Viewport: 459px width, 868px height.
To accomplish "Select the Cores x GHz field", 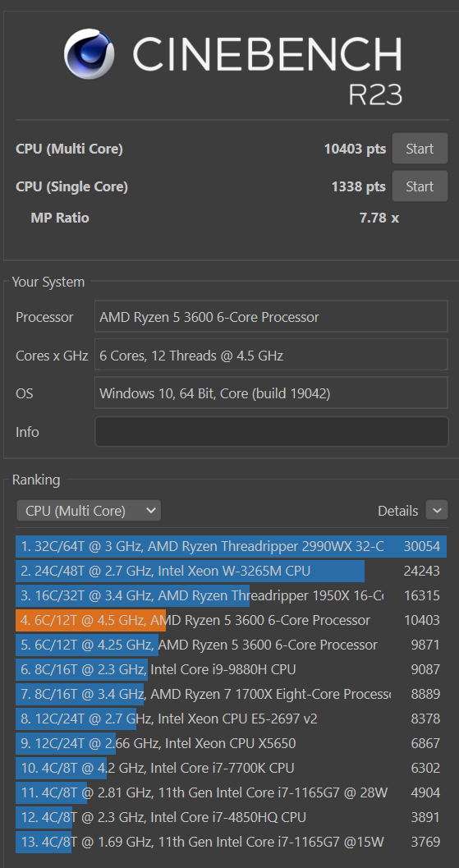I will [x=271, y=356].
